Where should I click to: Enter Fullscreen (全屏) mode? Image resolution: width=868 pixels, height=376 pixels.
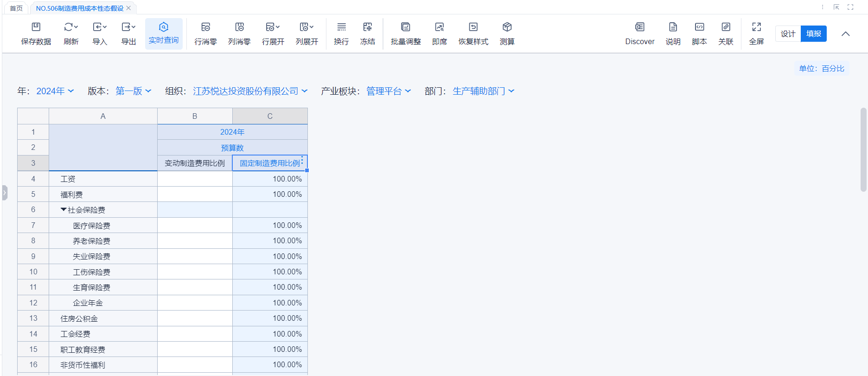tap(756, 27)
